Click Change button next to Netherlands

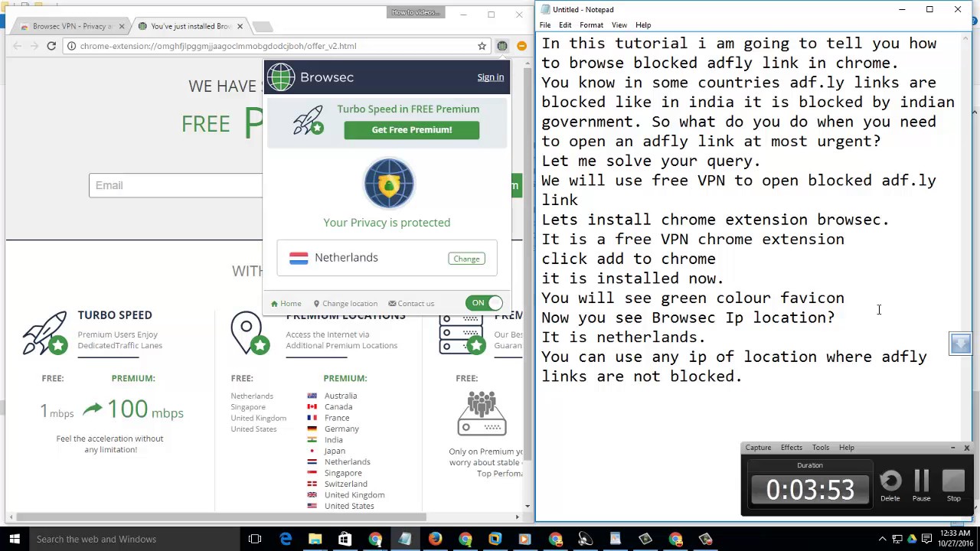coord(466,259)
